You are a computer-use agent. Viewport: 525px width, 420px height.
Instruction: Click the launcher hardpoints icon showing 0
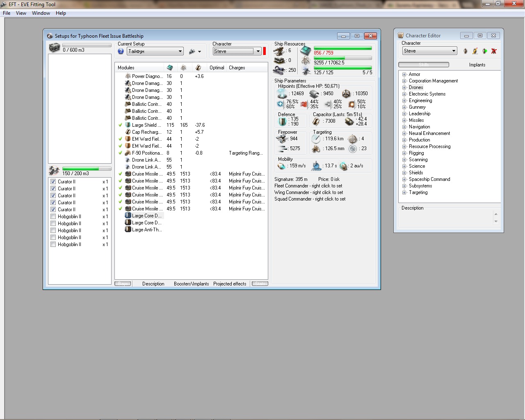tap(279, 60)
